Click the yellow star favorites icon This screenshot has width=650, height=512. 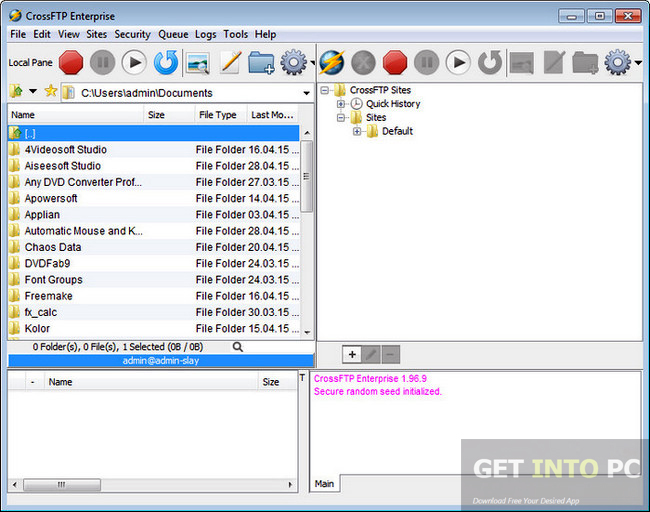(x=51, y=91)
